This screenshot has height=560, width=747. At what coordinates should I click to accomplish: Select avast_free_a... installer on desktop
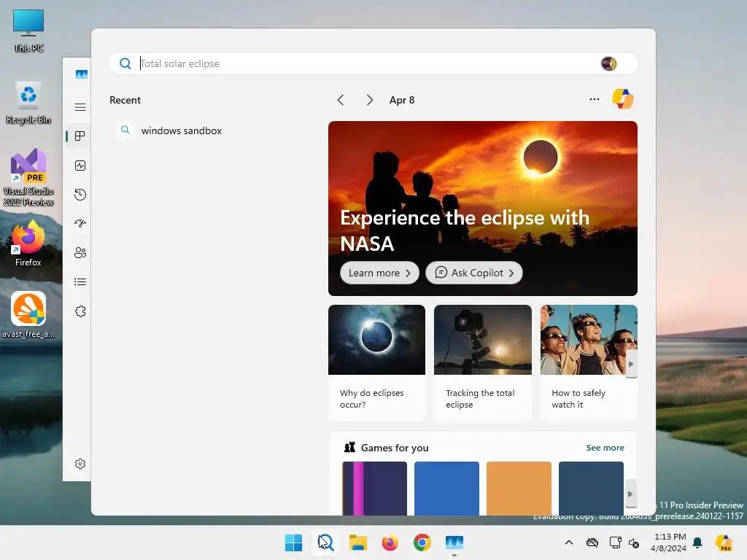[x=28, y=315]
